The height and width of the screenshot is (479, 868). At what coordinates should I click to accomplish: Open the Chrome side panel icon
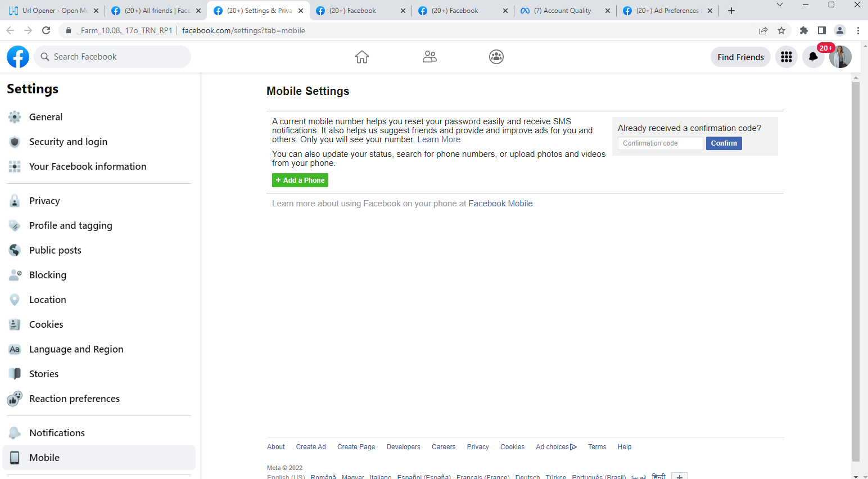[822, 30]
